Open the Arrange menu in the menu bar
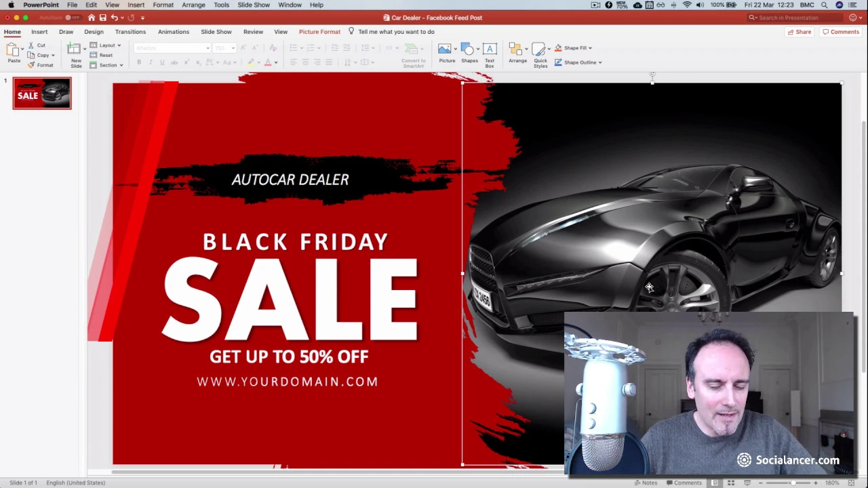 [x=193, y=5]
